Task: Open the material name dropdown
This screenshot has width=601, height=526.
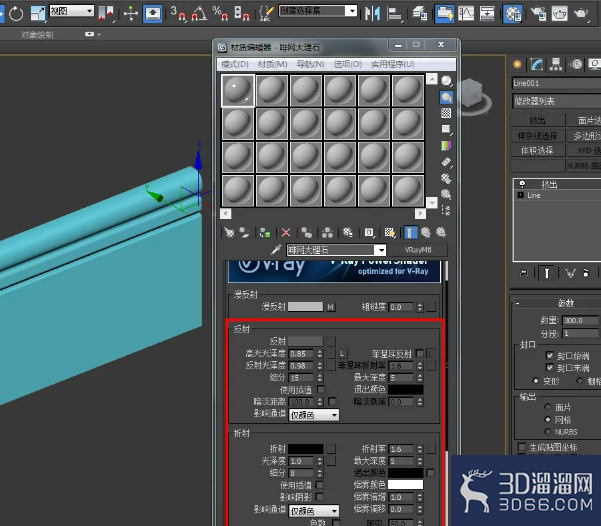Action: click(380, 250)
